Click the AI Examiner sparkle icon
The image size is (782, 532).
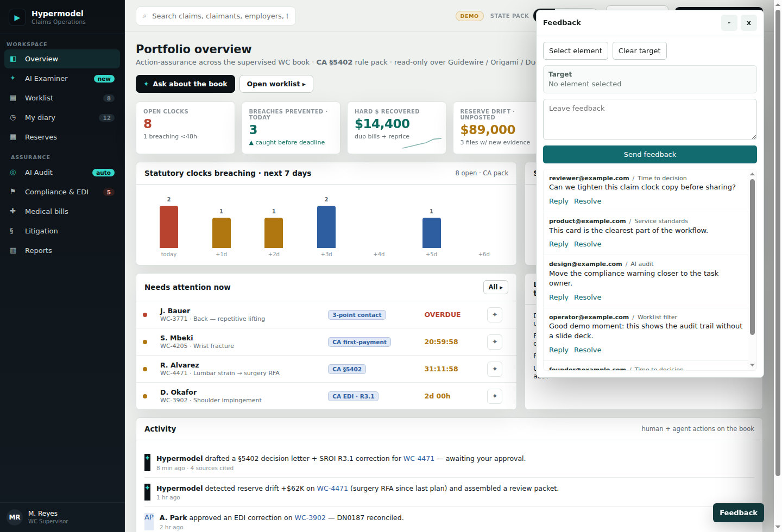[x=13, y=79]
